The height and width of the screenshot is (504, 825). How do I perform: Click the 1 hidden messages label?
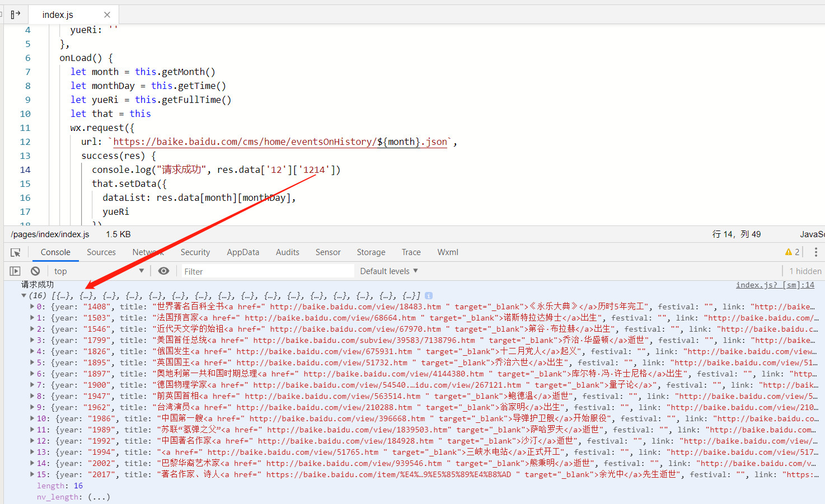pos(805,271)
